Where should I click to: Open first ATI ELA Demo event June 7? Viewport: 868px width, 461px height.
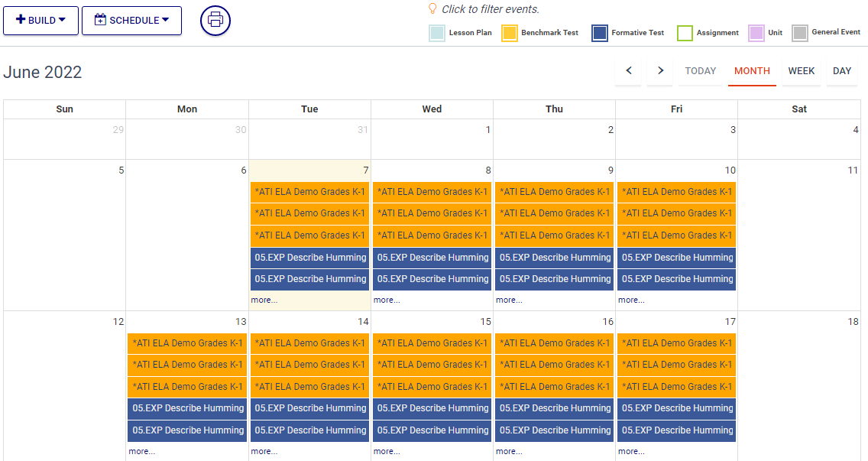tap(309, 192)
